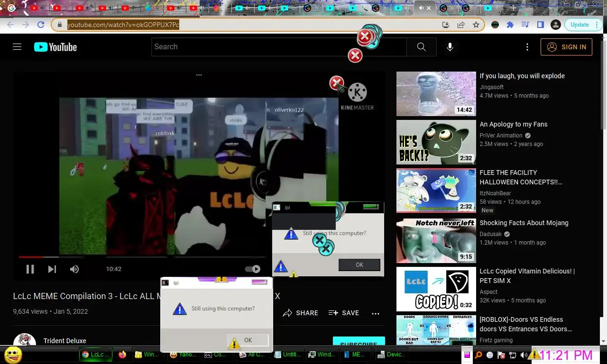Toggle the autoplay switch in the player
Screen dimensions: 607x364
[x=253, y=269]
